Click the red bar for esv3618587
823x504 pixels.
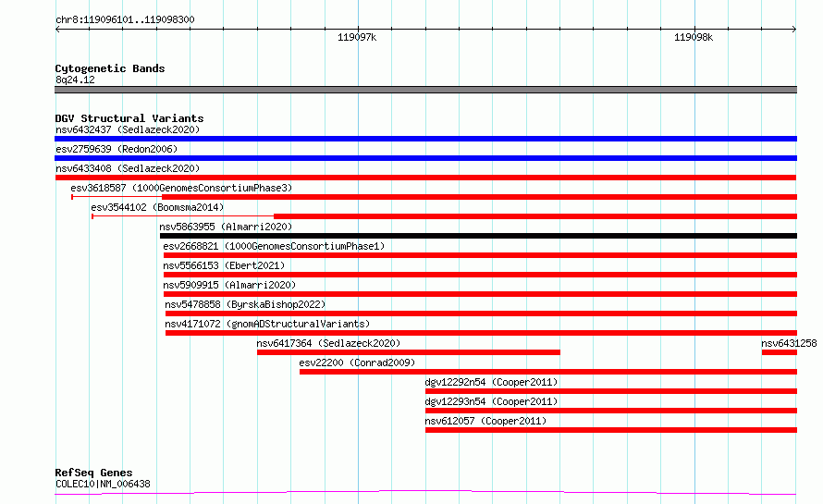(x=479, y=197)
